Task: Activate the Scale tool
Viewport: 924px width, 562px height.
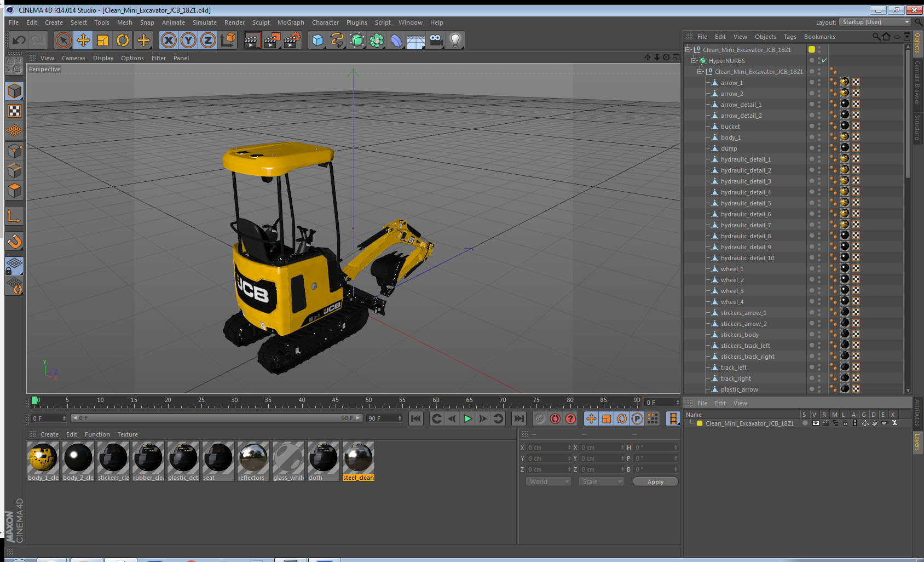Action: [103, 40]
